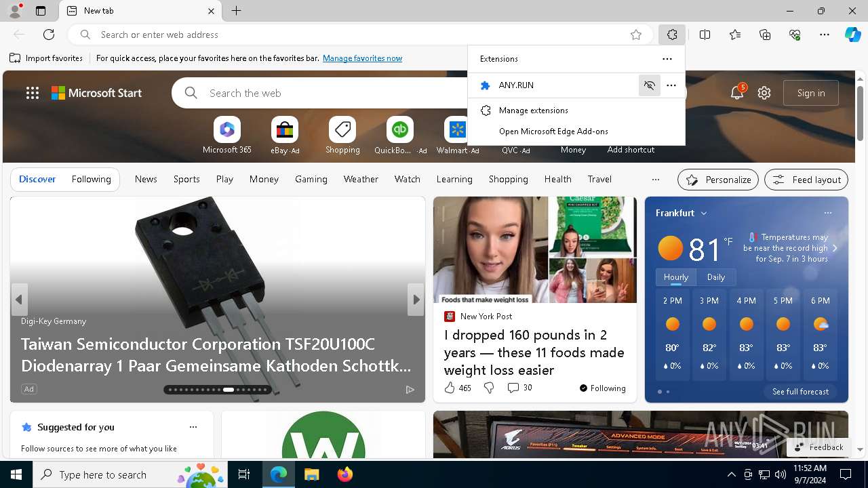Open page settings gear

coord(764,93)
